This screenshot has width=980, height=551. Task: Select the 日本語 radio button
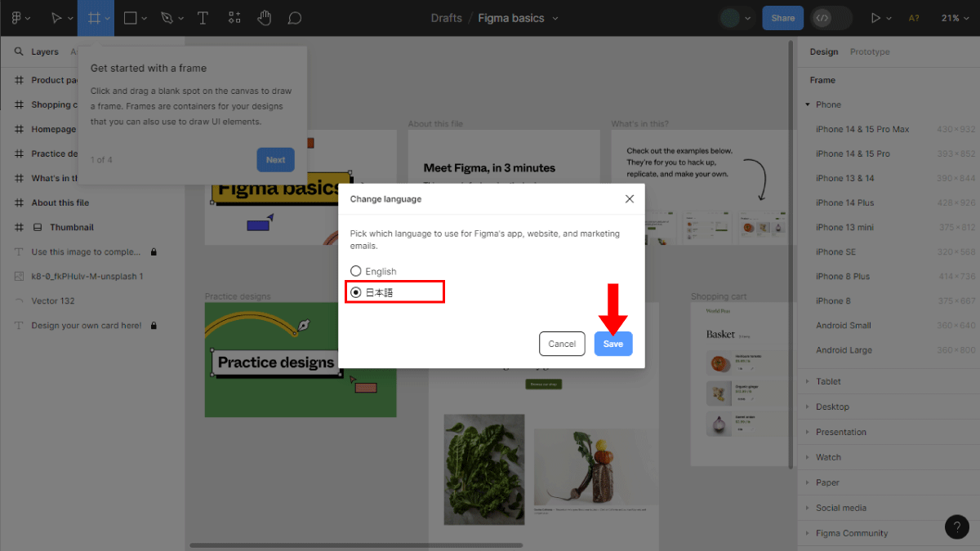click(355, 291)
